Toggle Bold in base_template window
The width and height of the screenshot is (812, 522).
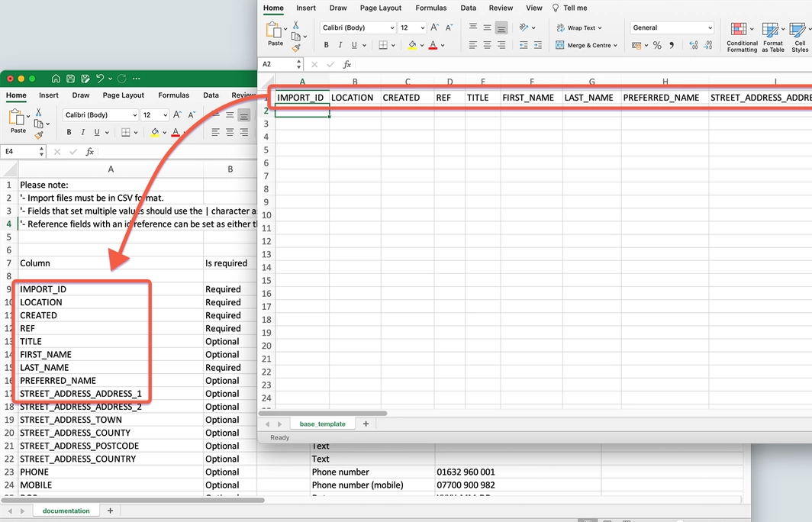tap(327, 45)
